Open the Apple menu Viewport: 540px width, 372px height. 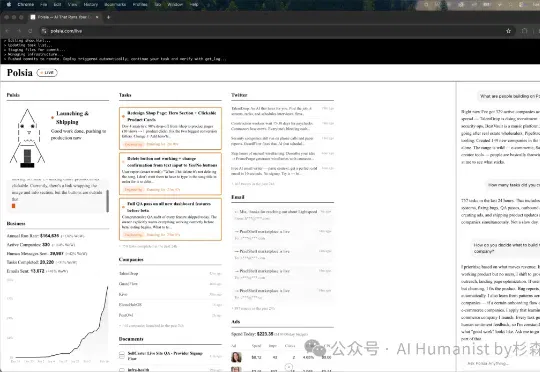point(9,4)
